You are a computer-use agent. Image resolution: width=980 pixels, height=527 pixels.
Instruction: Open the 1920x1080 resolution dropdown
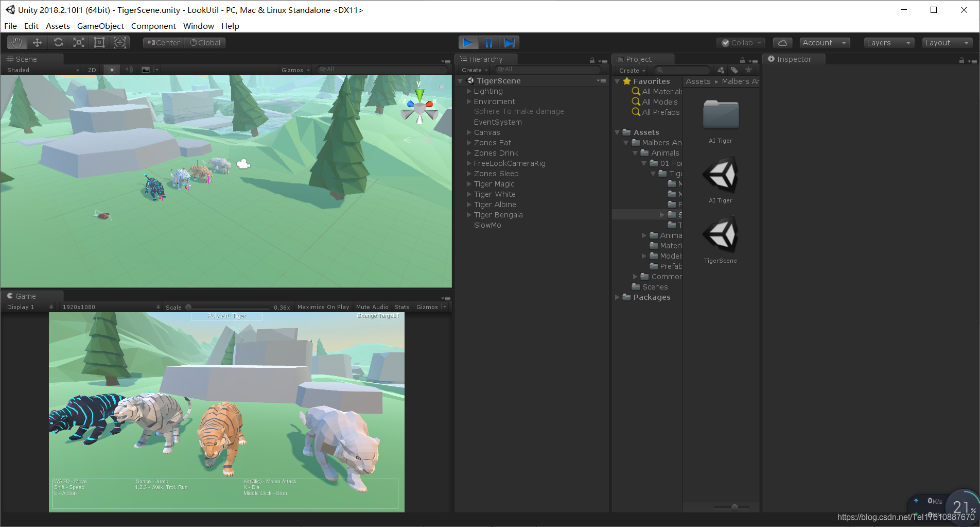point(111,307)
